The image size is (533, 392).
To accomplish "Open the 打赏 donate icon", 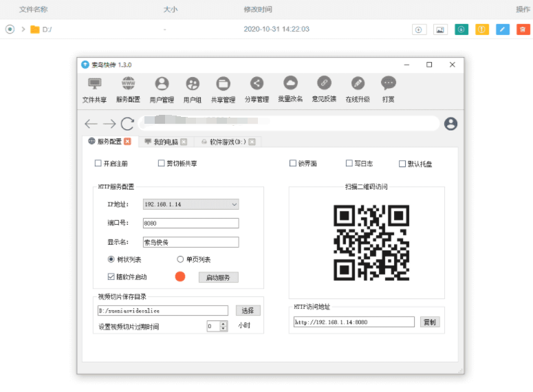I will pyautogui.click(x=388, y=90).
